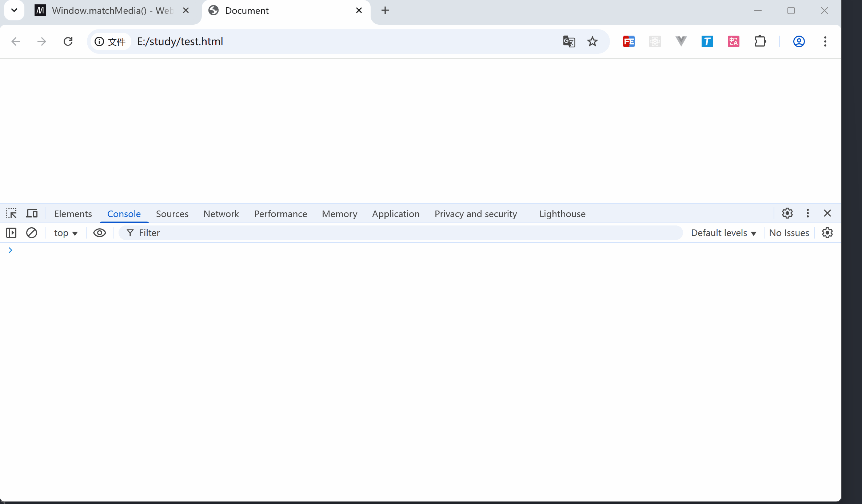
Task: Reload the page
Action: 68,41
